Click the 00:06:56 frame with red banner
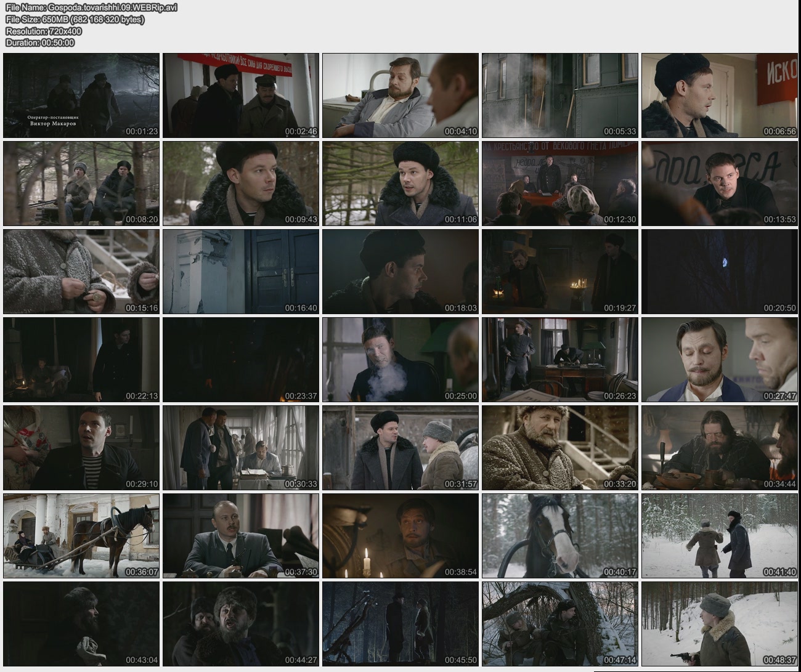This screenshot has width=801, height=672. click(720, 95)
